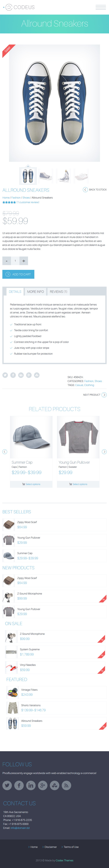The image size is (109, 868).
Task: Open footer Google Plus icon
Action: pyautogui.click(x=43, y=785)
